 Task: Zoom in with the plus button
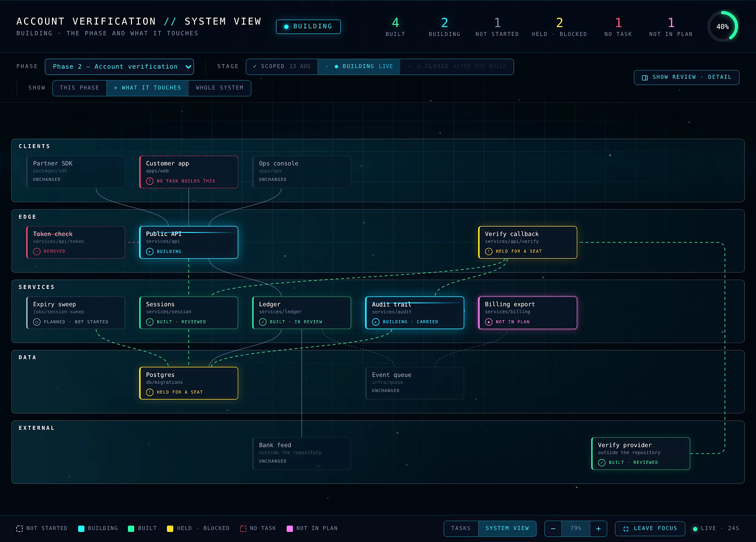(598, 529)
